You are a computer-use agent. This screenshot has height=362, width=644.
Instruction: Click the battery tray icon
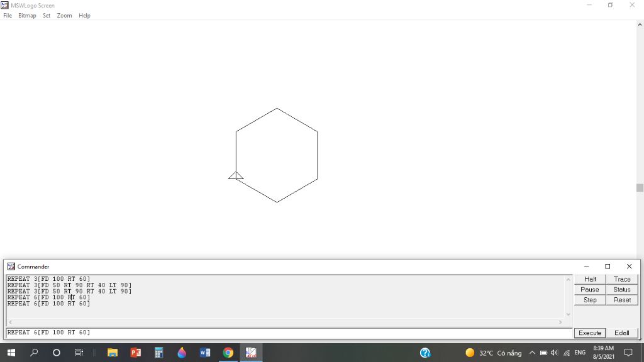(543, 353)
